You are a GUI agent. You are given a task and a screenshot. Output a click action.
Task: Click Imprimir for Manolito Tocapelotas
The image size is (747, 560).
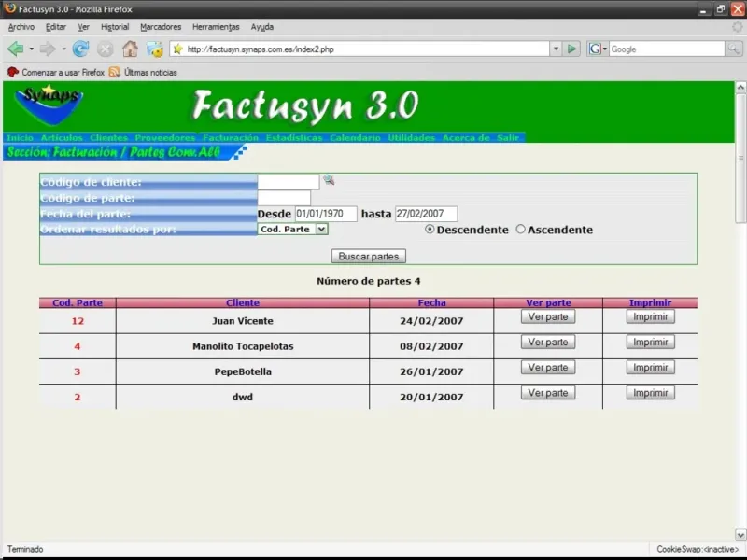650,342
